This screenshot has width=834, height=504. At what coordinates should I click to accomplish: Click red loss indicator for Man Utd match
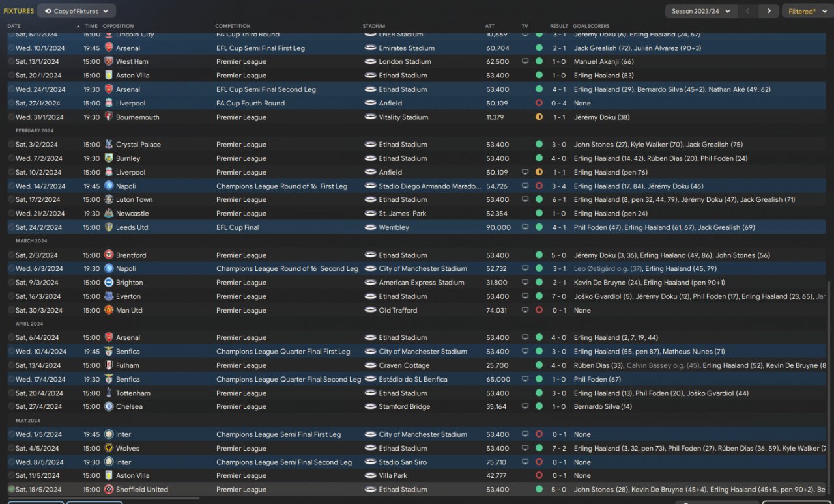tap(539, 310)
